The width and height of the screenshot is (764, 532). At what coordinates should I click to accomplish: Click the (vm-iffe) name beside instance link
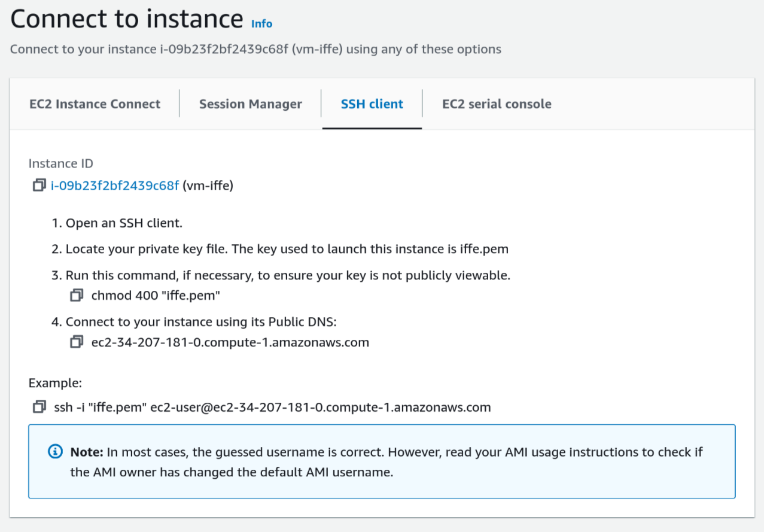coord(208,186)
